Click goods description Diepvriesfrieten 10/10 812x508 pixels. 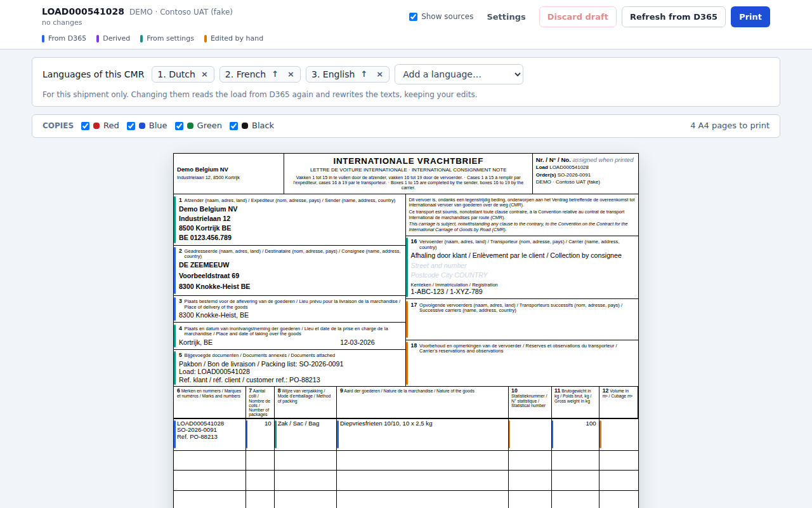(386, 424)
